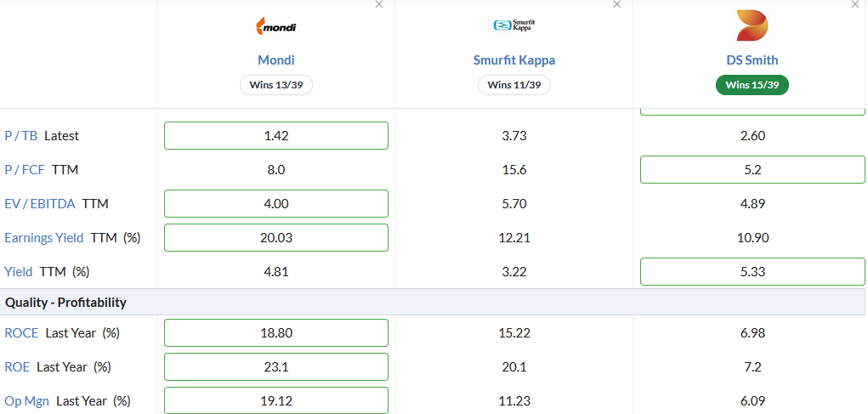This screenshot has width=868, height=414.
Task: Open the Earnings Yield metric link
Action: coord(43,238)
